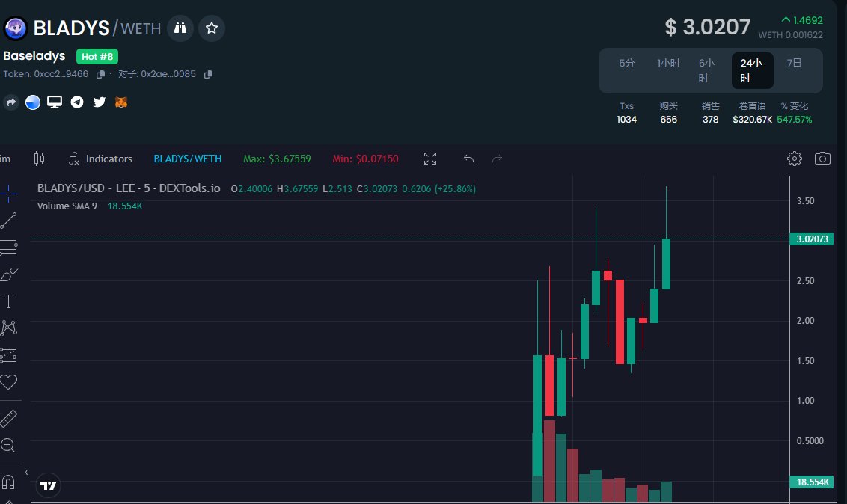The width and height of the screenshot is (847, 504).
Task: Click the $320.67K volume value
Action: tap(752, 120)
